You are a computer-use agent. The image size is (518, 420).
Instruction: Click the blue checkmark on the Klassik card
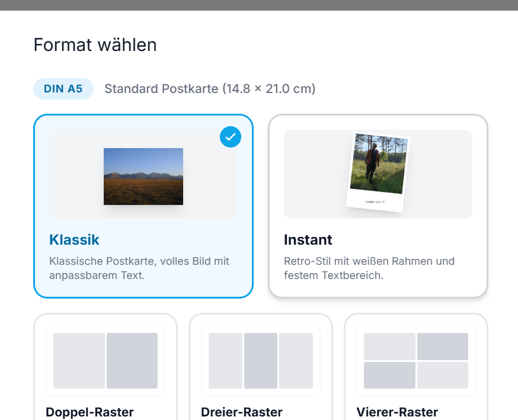[231, 137]
